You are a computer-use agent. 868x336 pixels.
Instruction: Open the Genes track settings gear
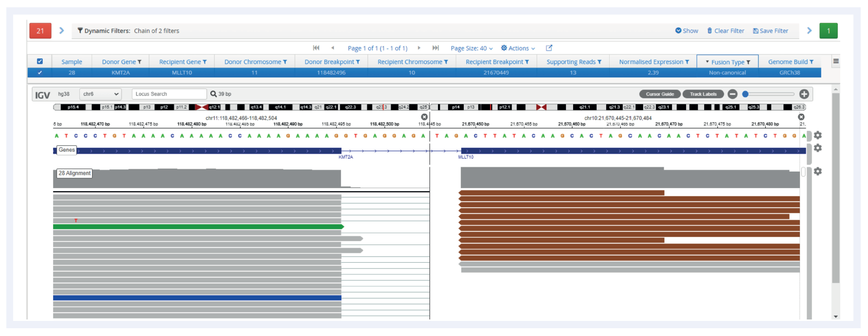[x=818, y=148]
